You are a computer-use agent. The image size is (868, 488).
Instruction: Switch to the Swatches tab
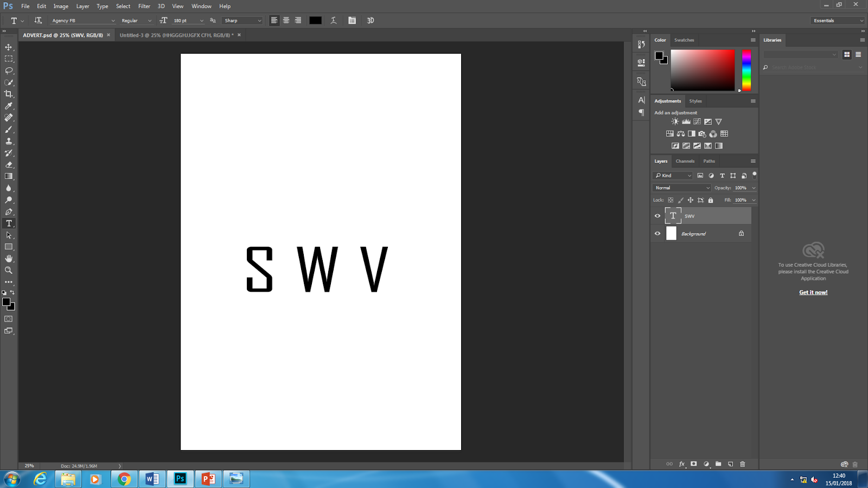pyautogui.click(x=684, y=40)
